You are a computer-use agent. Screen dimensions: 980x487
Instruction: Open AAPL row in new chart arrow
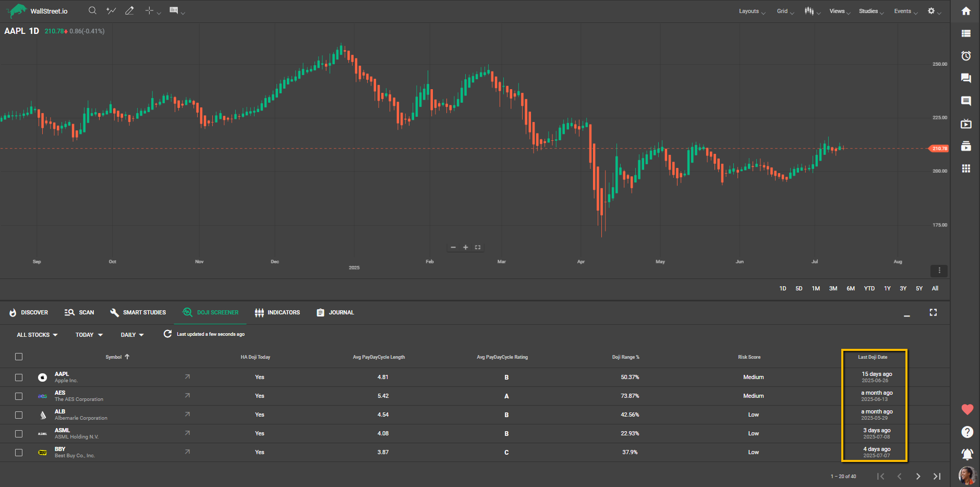point(187,376)
